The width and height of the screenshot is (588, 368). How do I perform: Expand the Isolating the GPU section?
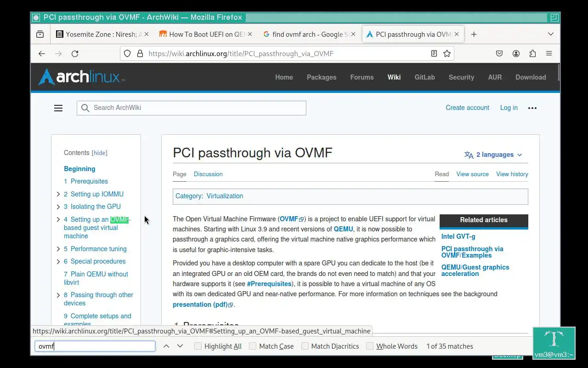click(x=58, y=207)
